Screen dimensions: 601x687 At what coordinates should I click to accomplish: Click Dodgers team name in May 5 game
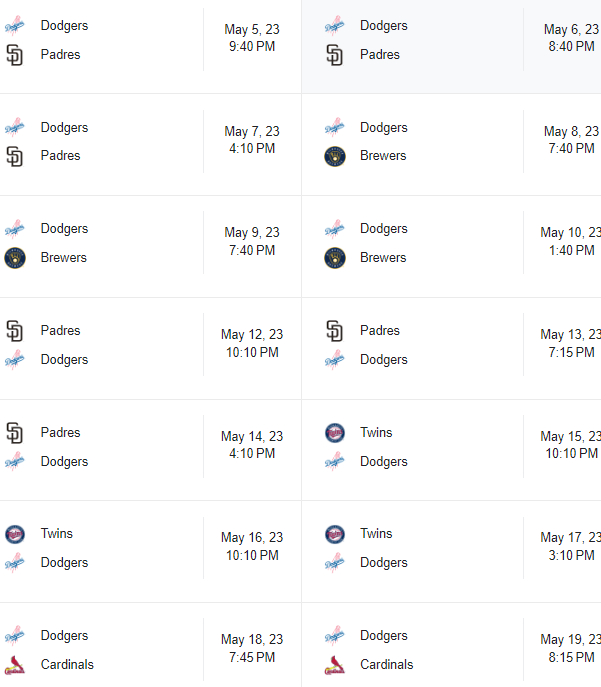pos(64,26)
